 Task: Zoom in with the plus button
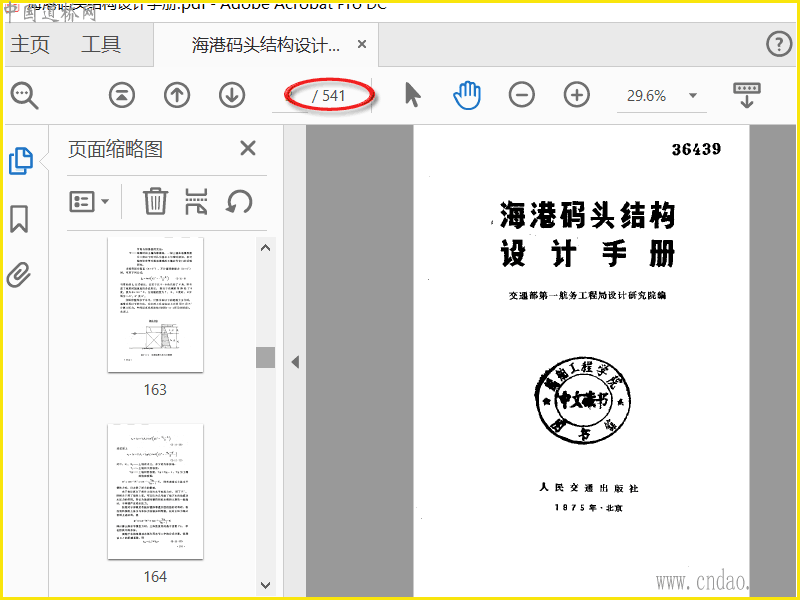coord(577,95)
